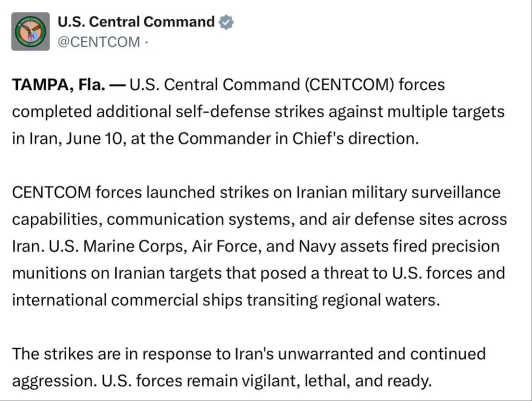Open the @CENTCOM handle
The height and width of the screenshot is (401, 532).
pos(99,42)
